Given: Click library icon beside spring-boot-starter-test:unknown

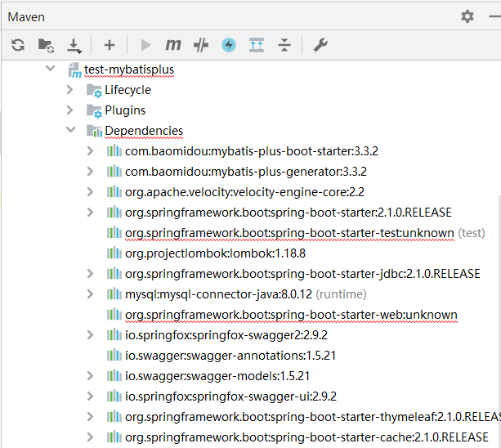Looking at the screenshot, I should click(x=114, y=233).
